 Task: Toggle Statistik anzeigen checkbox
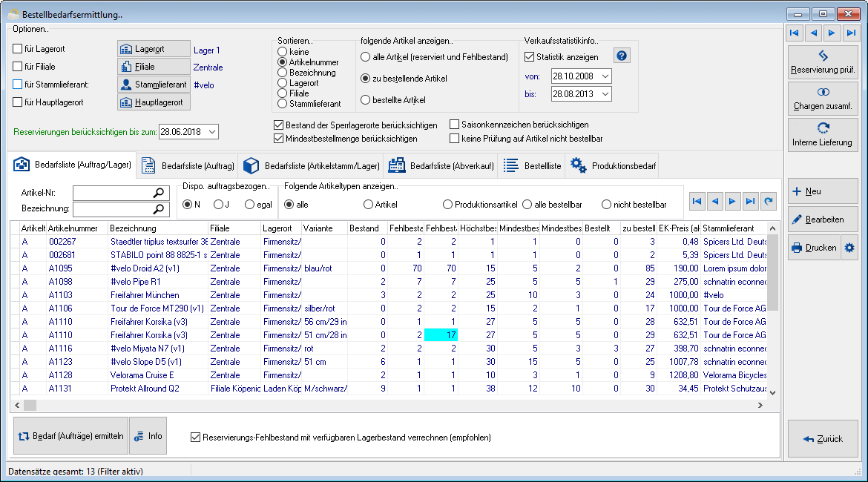click(529, 56)
